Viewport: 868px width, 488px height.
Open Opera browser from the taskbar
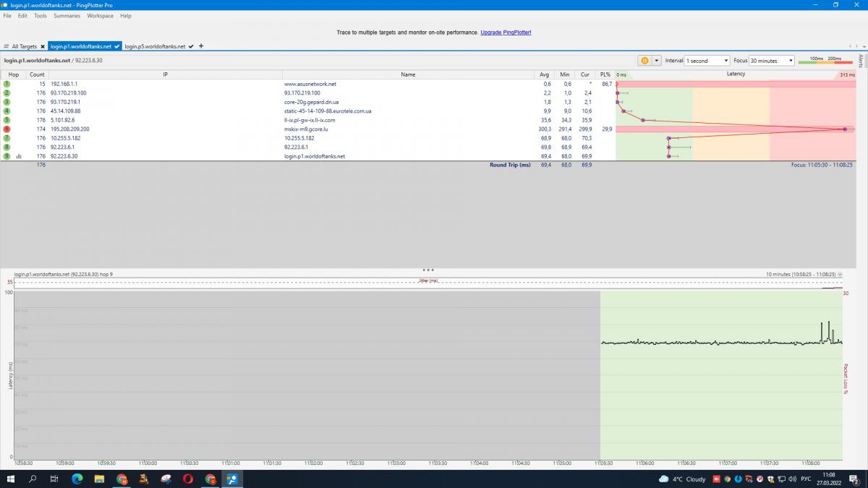coord(188,479)
